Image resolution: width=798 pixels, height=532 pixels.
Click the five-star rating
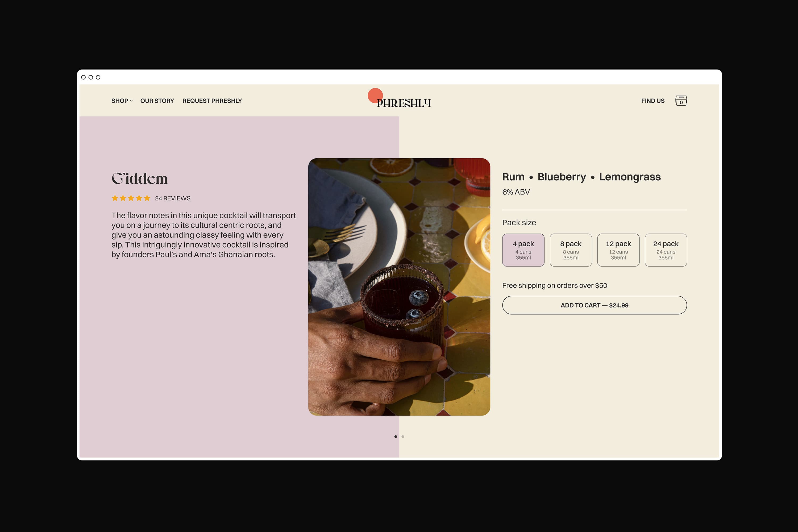[x=131, y=198]
